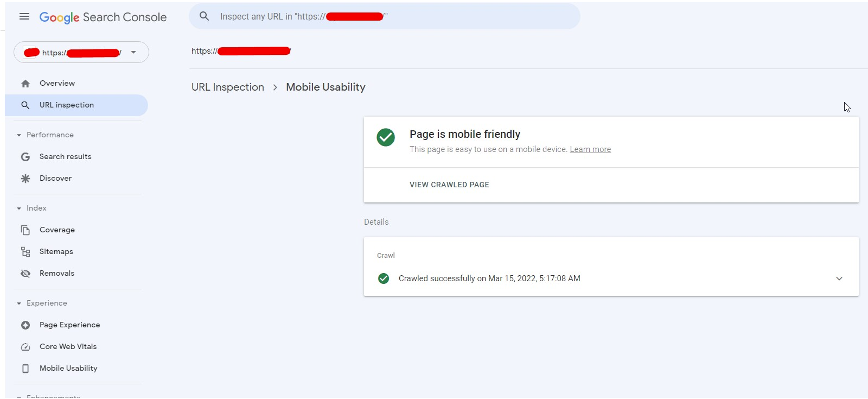Click the Details section label

[376, 222]
